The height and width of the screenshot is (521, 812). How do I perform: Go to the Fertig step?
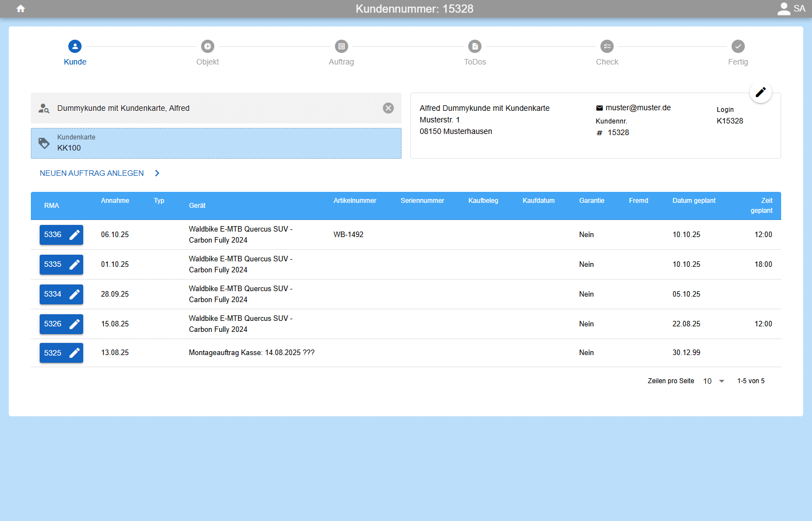tap(738, 47)
